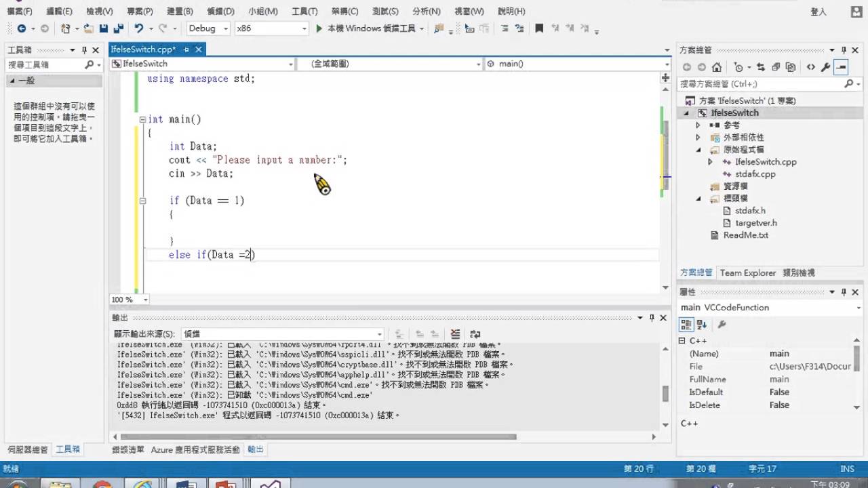Open the output source dropdown showing 偵錯
The image size is (868, 488).
pyautogui.click(x=282, y=334)
